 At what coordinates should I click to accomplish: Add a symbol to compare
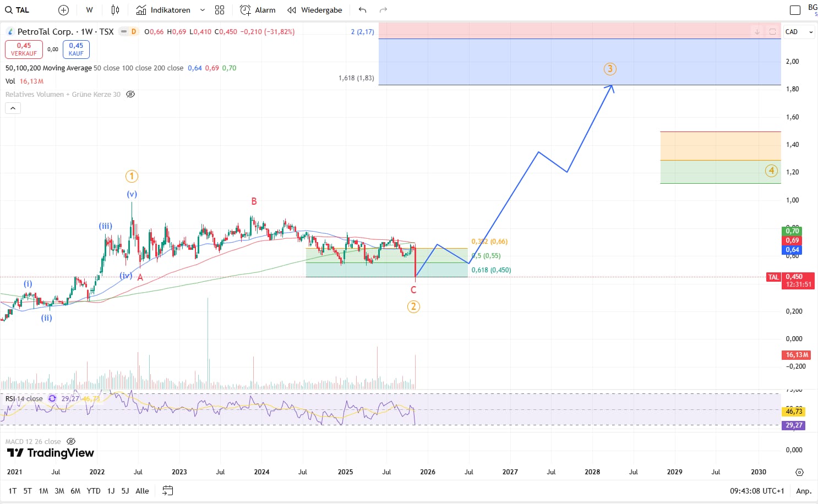coord(63,10)
